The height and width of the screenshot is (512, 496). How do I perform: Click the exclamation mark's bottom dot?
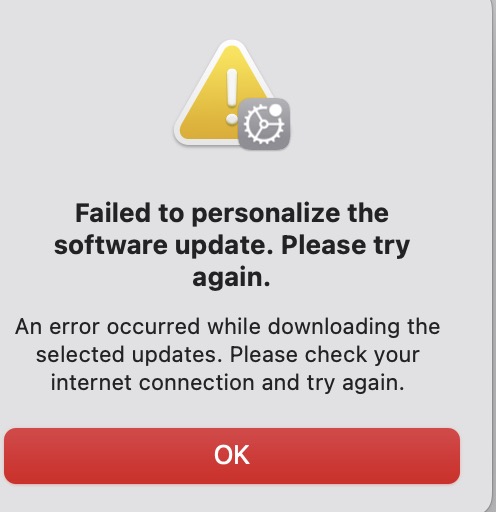click(232, 119)
